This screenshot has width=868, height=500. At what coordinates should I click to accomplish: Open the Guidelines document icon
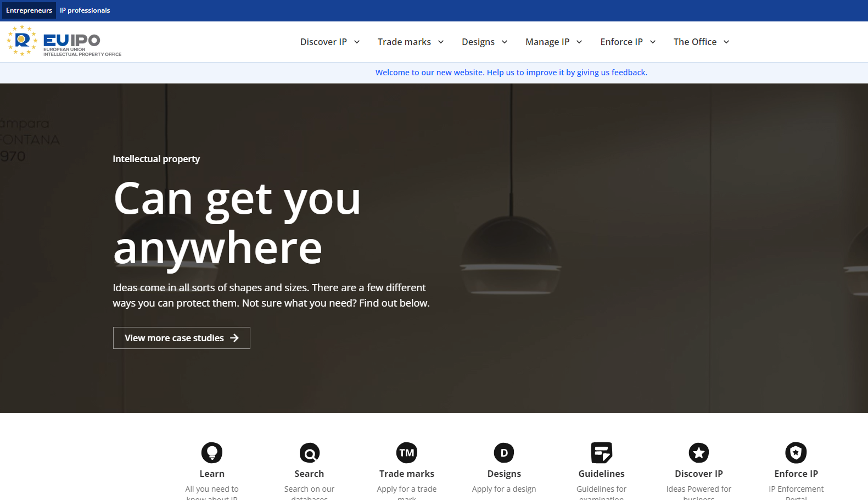point(601,453)
